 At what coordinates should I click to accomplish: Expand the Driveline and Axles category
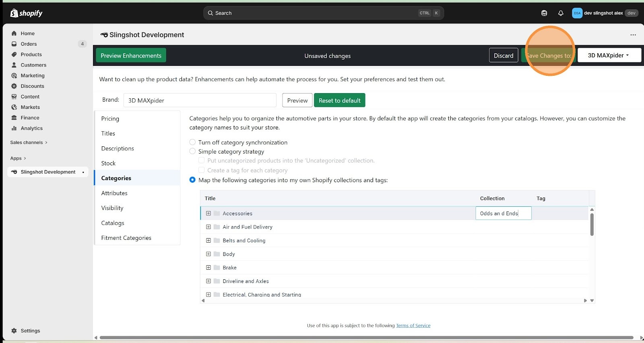[x=208, y=281]
